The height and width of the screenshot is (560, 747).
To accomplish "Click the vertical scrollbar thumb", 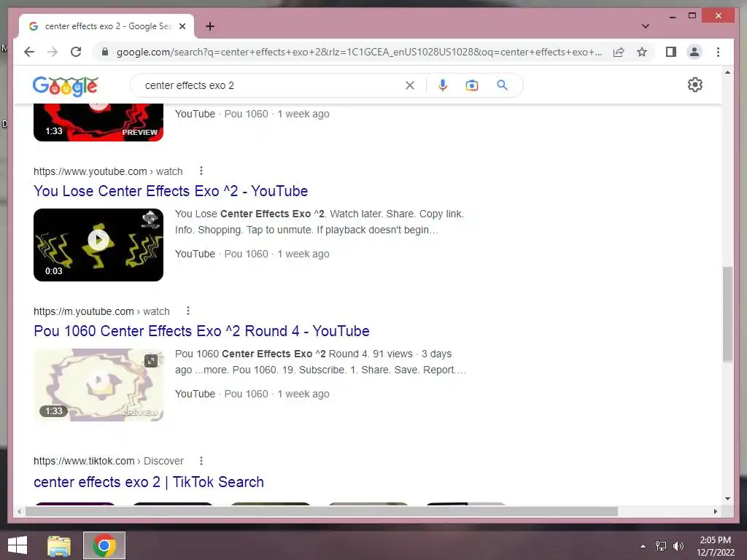I will (x=727, y=314).
